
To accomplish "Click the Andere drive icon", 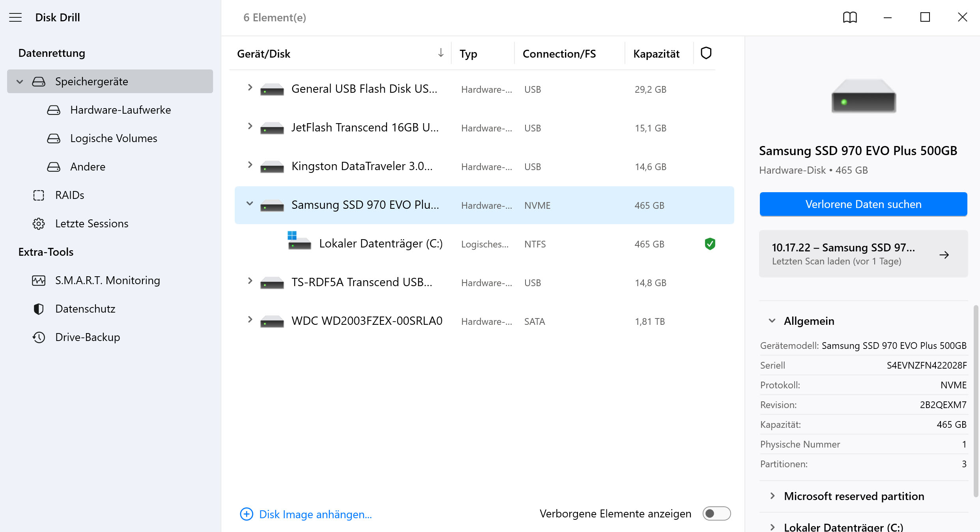I will [x=54, y=167].
